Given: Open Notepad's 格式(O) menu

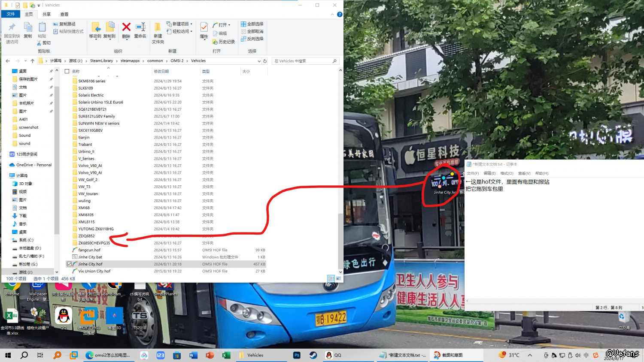Looking at the screenshot, I should (507, 173).
